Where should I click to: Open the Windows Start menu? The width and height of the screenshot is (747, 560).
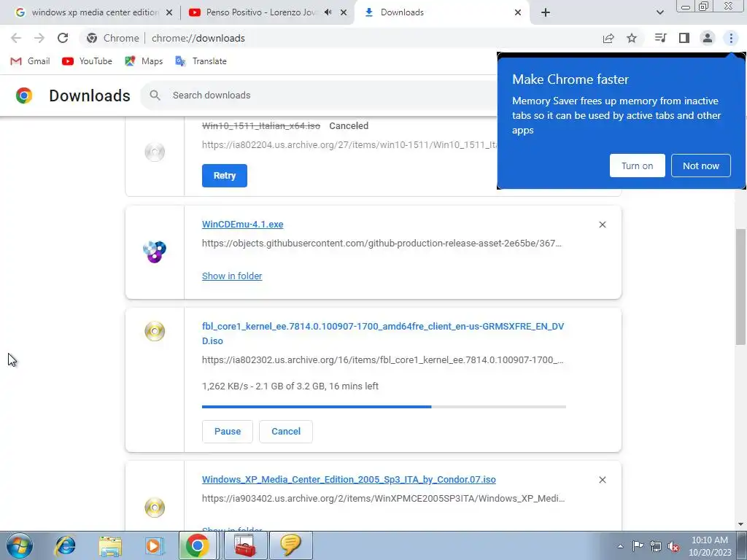[19, 545]
